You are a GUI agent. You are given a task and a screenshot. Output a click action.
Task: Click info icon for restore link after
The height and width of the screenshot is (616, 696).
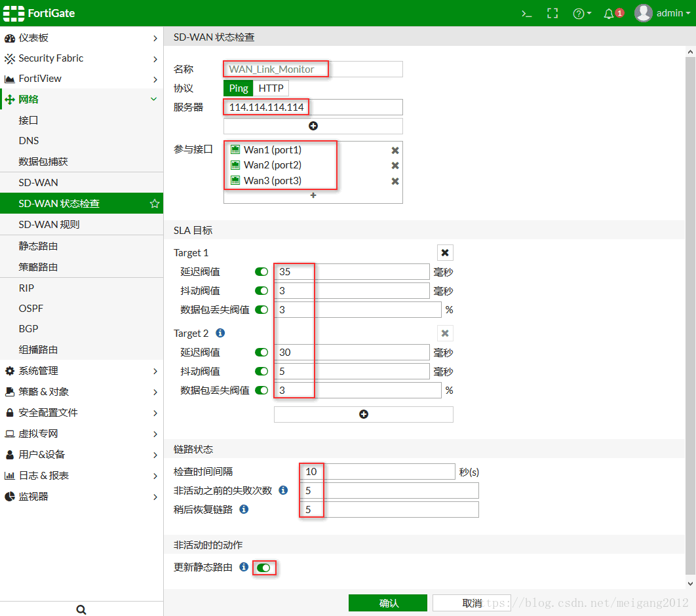[x=244, y=509]
